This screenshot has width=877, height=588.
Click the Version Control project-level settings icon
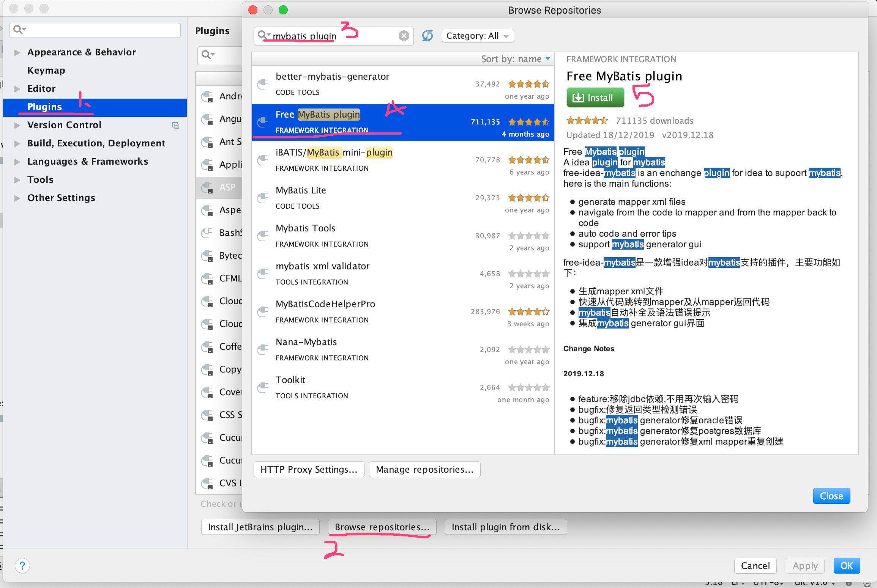[175, 125]
